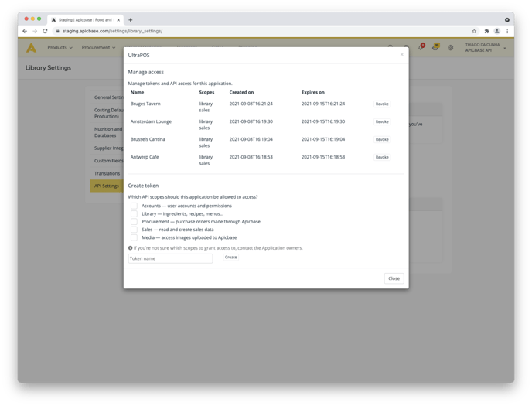This screenshot has width=532, height=406.
Task: Enable the Media scope checkbox
Action: (x=134, y=237)
